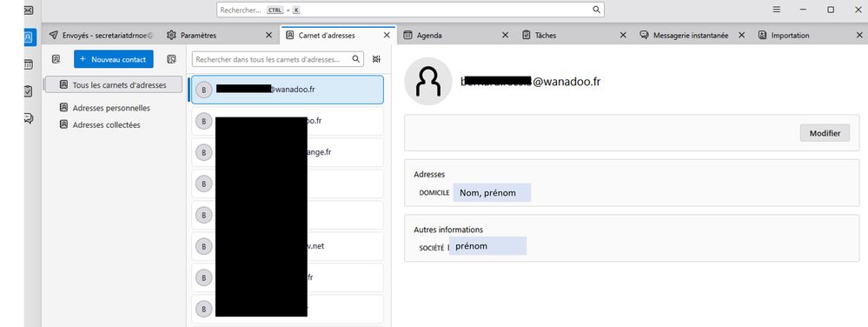The height and width of the screenshot is (327, 868).
Task: Switch to the Envoyés tab
Action: 102,35
